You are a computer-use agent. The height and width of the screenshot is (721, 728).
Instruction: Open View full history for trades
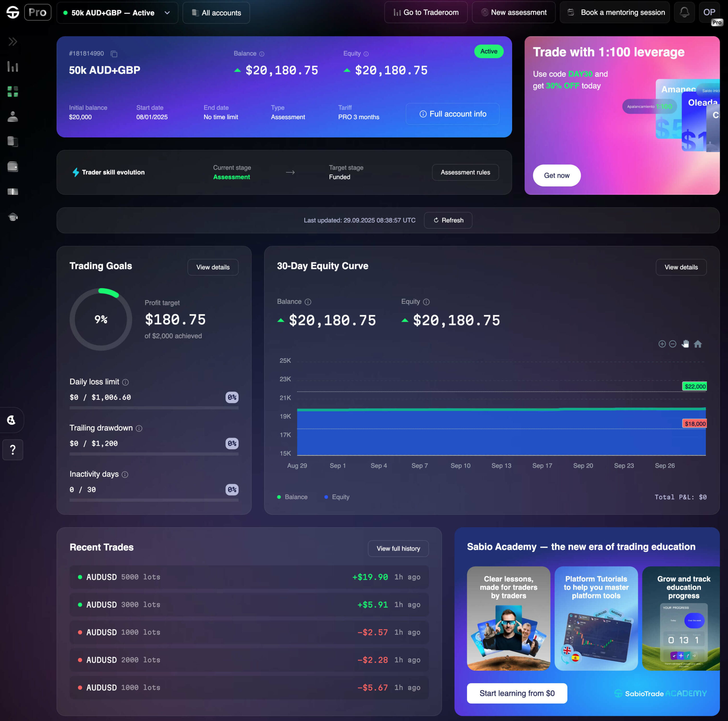pyautogui.click(x=398, y=548)
